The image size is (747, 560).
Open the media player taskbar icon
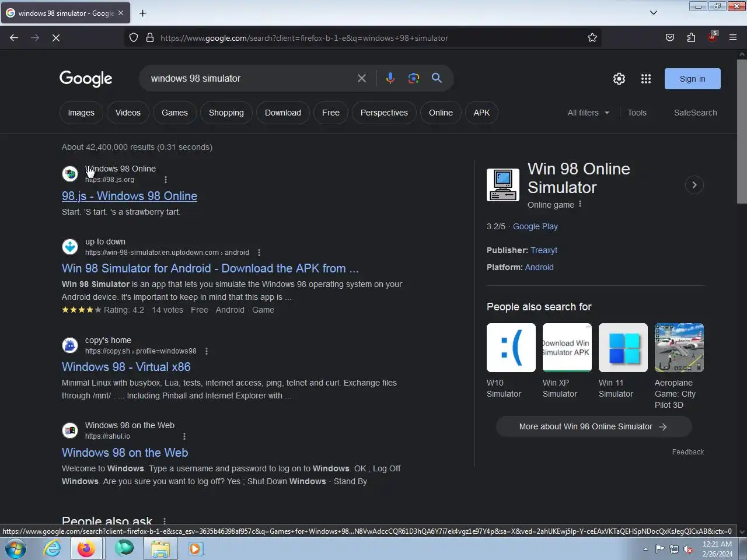click(x=195, y=549)
